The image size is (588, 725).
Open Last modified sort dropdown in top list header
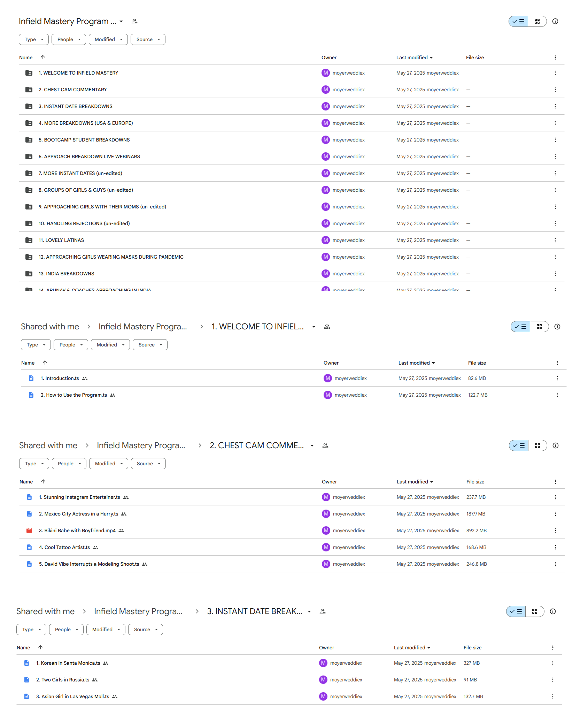415,58
